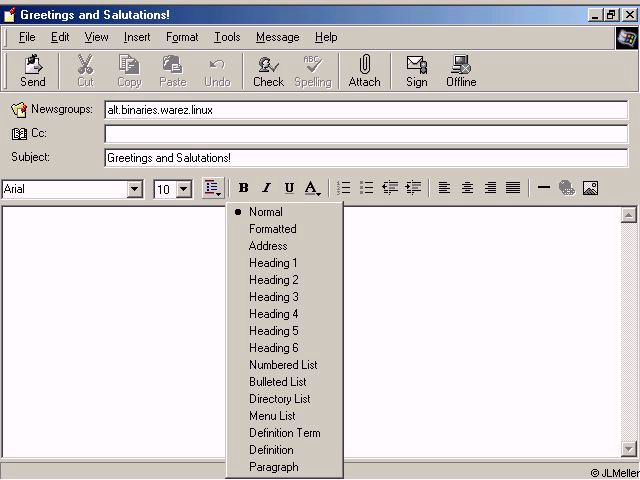Digitally Sign the message
This screenshot has width=640, height=480.
click(x=416, y=71)
